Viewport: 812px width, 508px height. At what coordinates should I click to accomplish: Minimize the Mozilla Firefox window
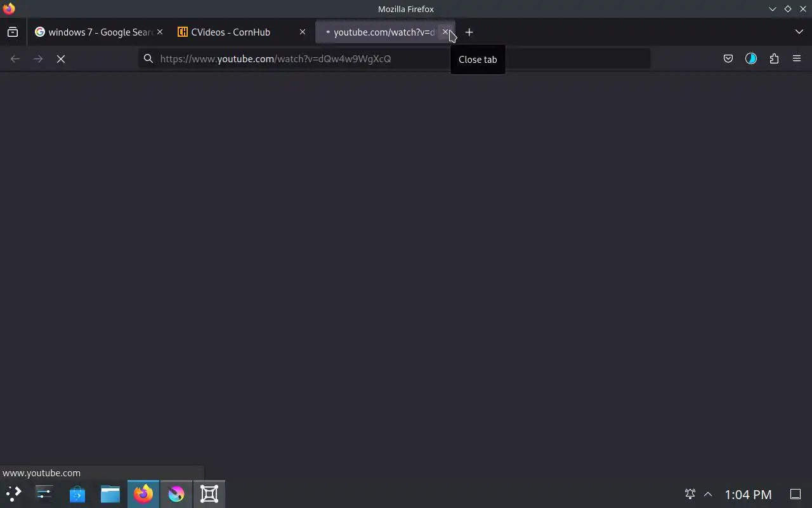(773, 9)
